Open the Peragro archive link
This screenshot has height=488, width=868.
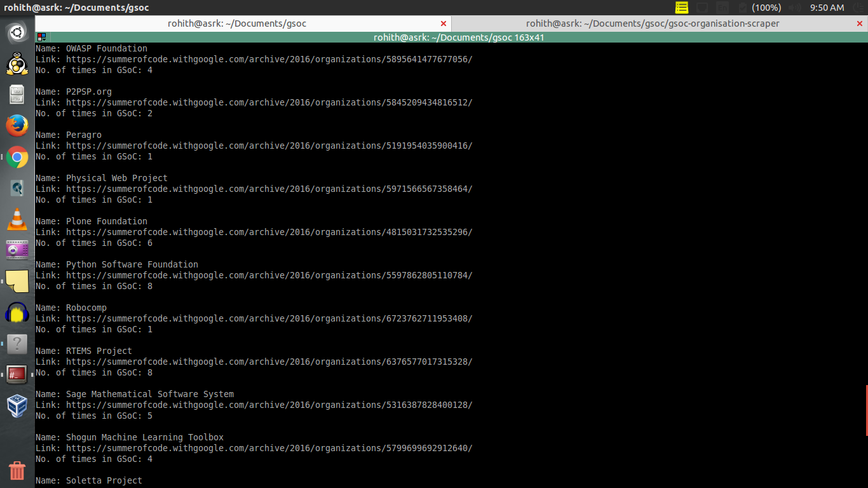(269, 146)
